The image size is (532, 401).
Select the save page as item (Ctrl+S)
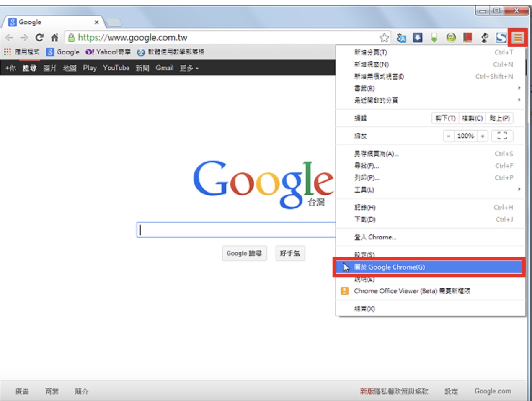pos(431,154)
